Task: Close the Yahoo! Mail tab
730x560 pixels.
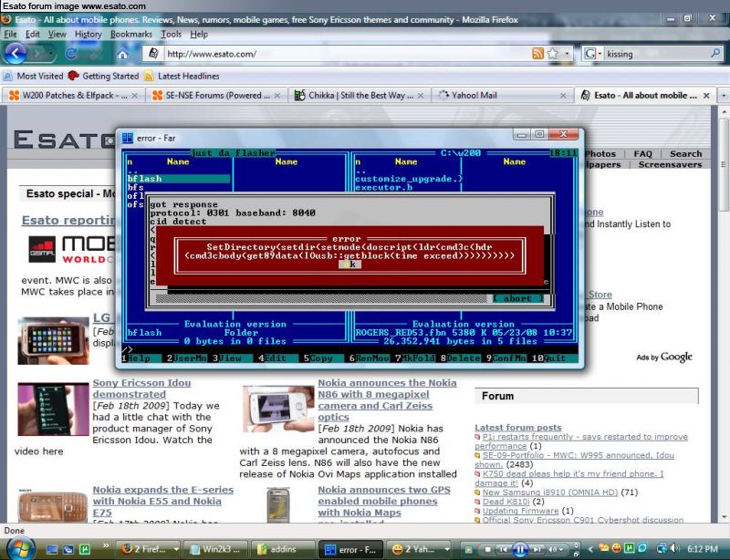Action: coord(563,96)
